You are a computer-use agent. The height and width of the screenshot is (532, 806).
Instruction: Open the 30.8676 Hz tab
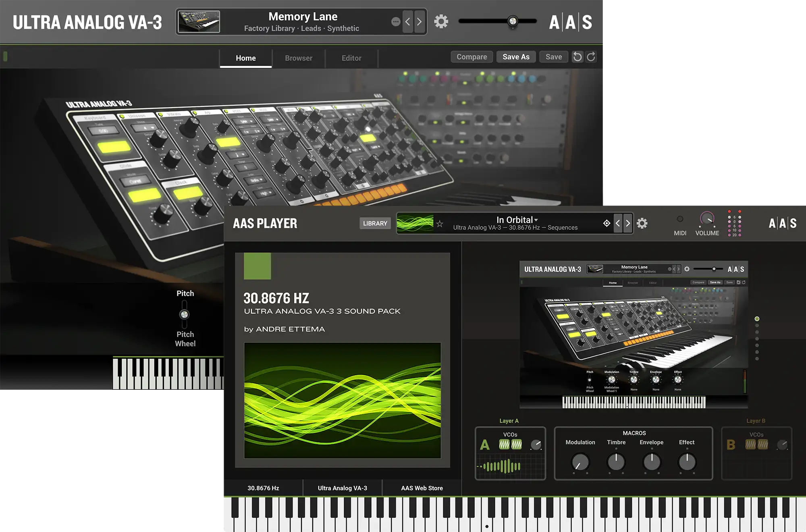(x=263, y=488)
